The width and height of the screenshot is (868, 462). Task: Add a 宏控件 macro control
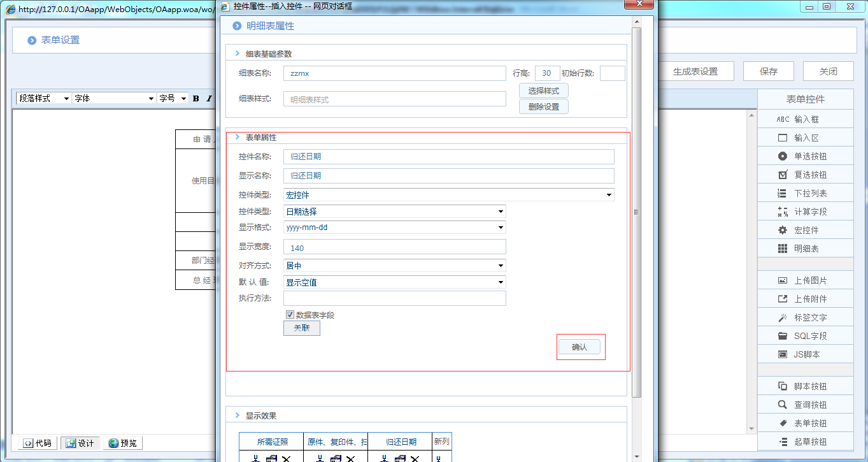pyautogui.click(x=804, y=229)
